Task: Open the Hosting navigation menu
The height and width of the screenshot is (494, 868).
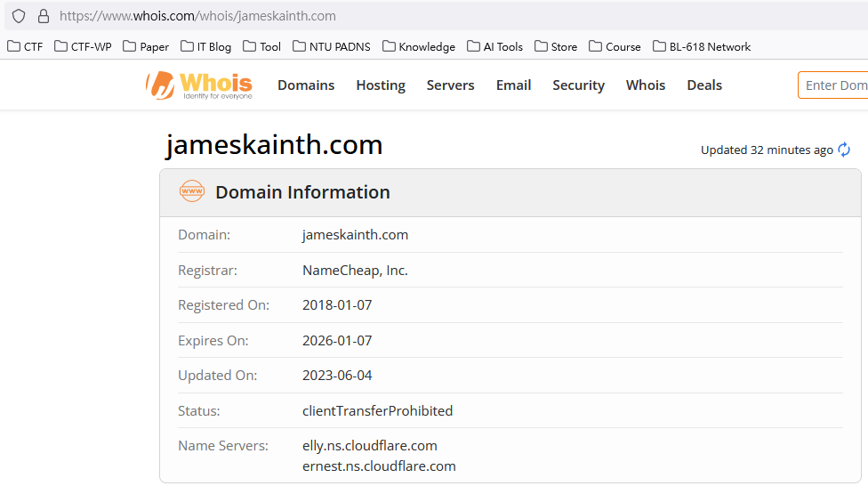Action: 381,85
